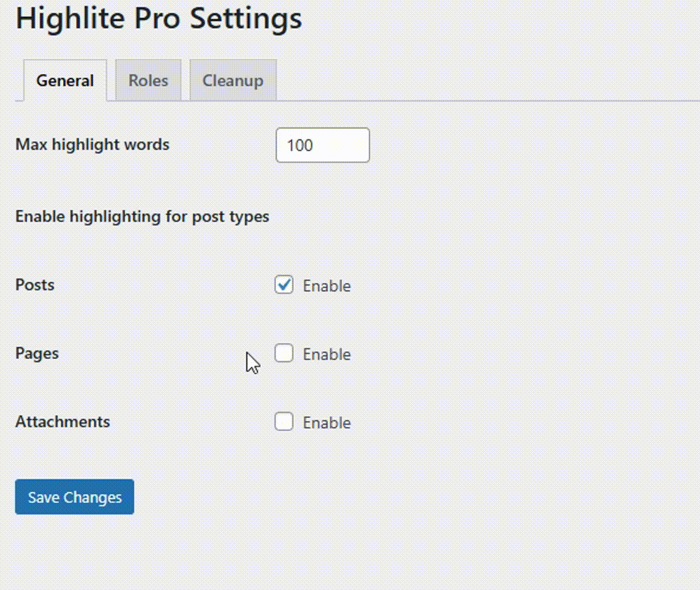Open the Roles tab
700x590 pixels.
148,80
